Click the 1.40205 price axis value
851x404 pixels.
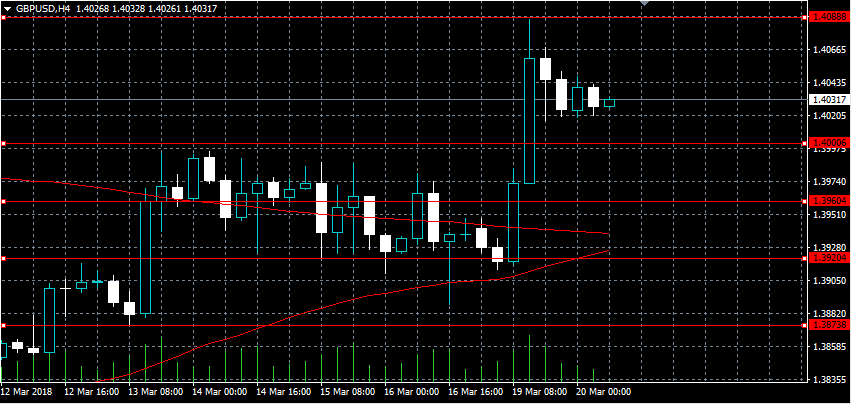coord(830,116)
